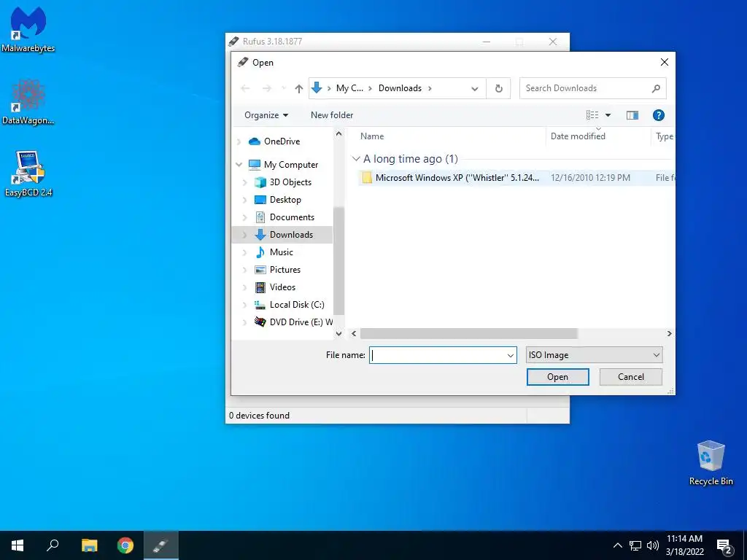Select the EasyBCD 2.4 desktop icon
The width and height of the screenshot is (747, 560).
click(x=28, y=174)
